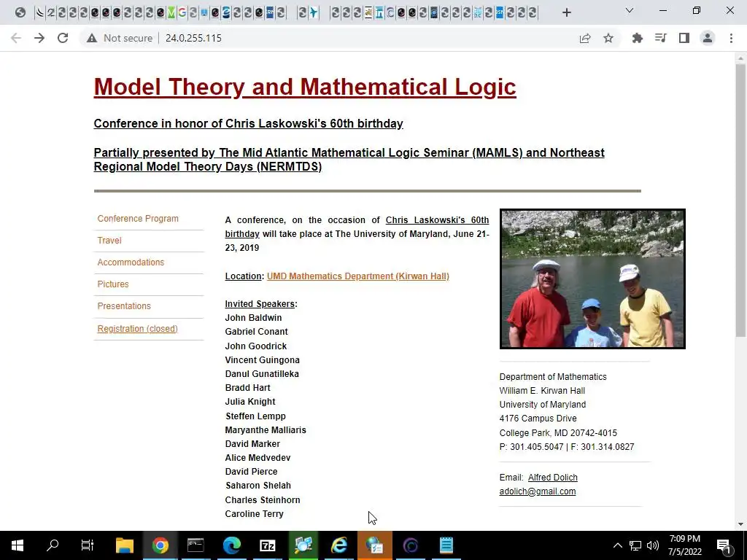Switch to the blue airplane tab

coord(313,13)
